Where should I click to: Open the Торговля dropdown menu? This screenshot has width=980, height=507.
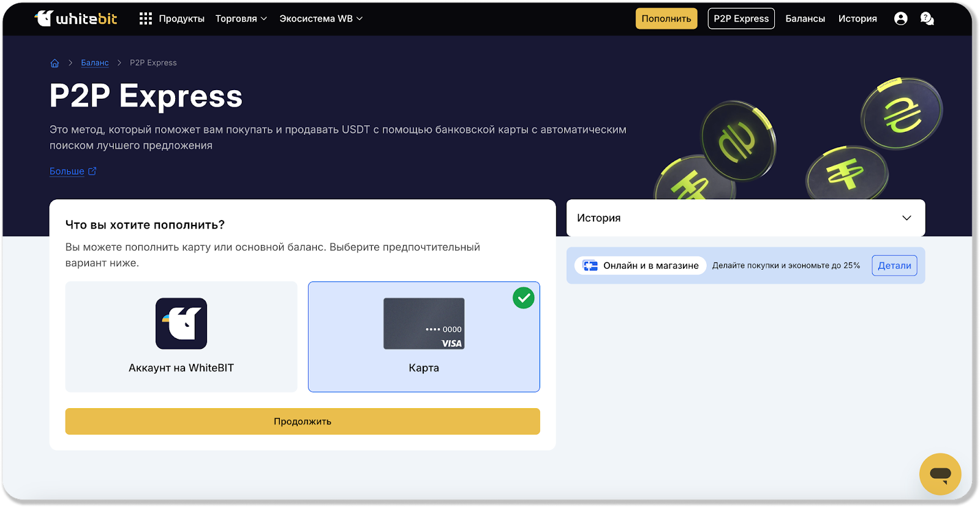tap(241, 18)
